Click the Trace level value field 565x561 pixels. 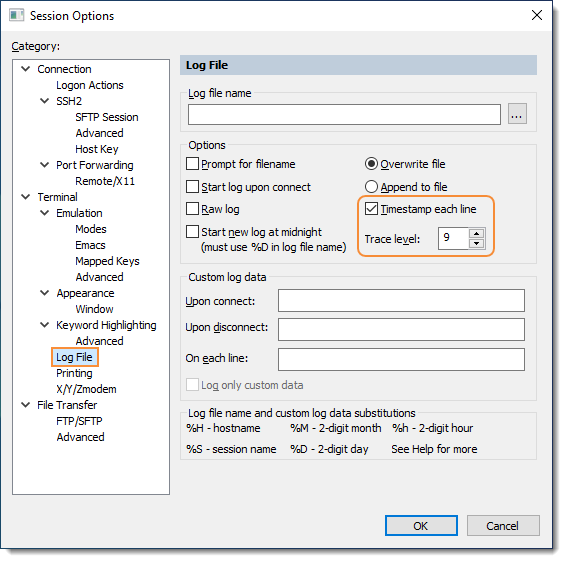(x=454, y=238)
